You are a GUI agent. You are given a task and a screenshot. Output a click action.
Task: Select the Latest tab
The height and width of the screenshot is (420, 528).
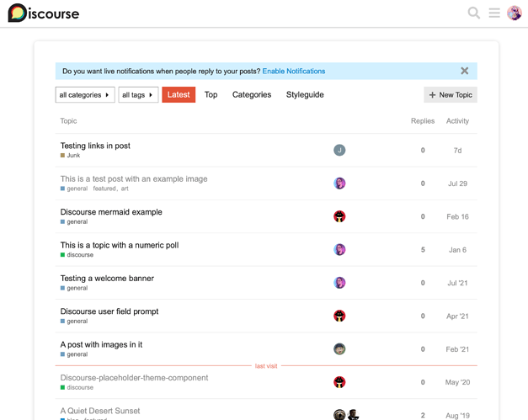179,95
